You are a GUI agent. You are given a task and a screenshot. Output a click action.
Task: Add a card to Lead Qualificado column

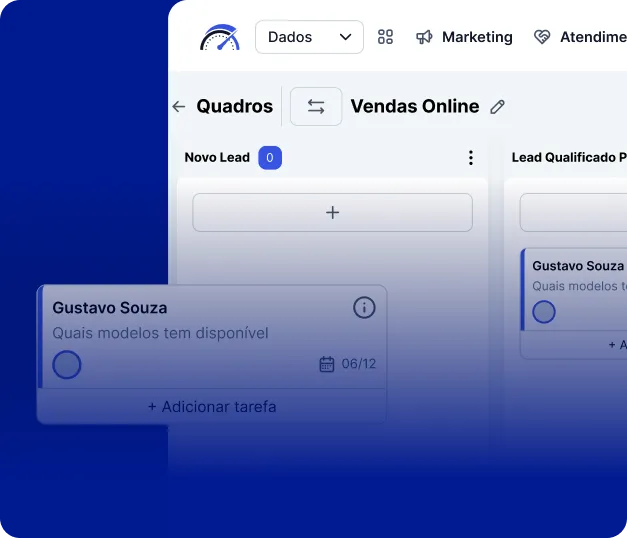tap(573, 212)
